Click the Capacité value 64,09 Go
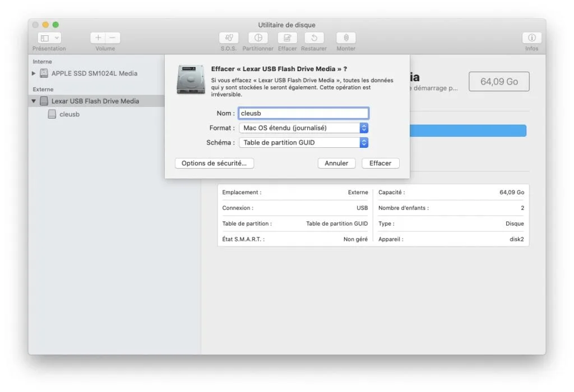574x392 pixels. (x=512, y=192)
